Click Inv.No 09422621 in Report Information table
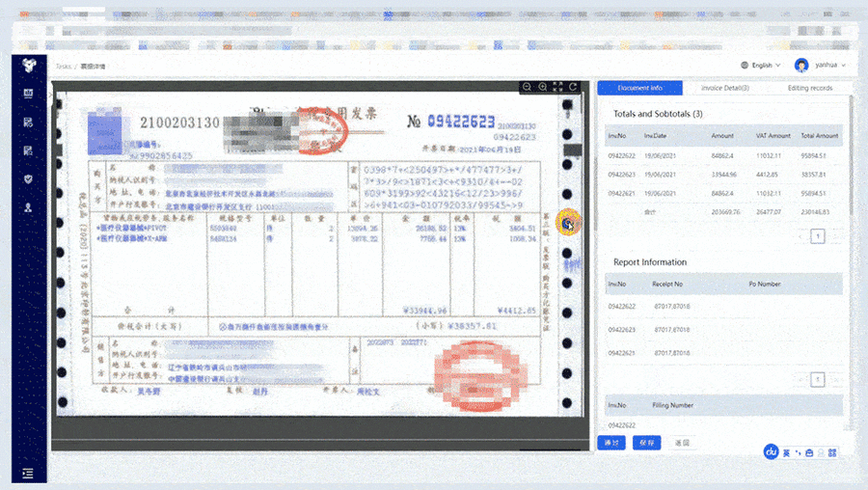The width and height of the screenshot is (868, 490). 622,353
